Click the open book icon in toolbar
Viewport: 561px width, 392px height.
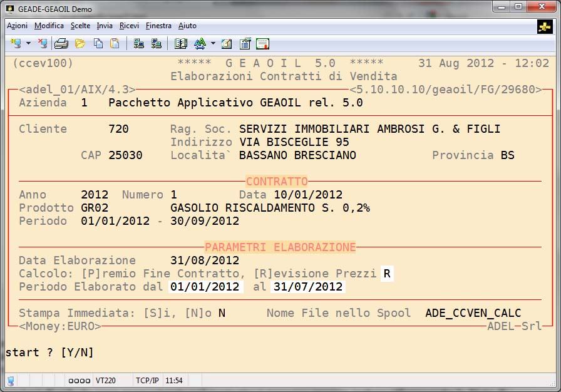tap(181, 43)
